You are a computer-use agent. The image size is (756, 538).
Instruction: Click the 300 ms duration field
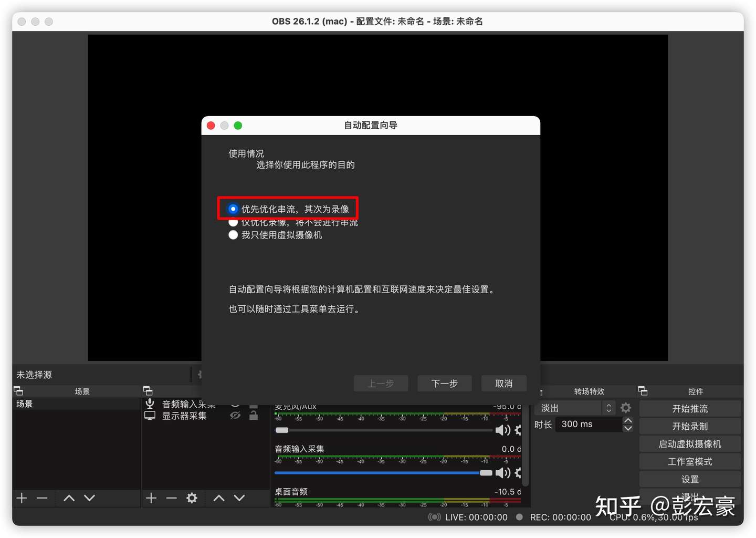point(589,424)
